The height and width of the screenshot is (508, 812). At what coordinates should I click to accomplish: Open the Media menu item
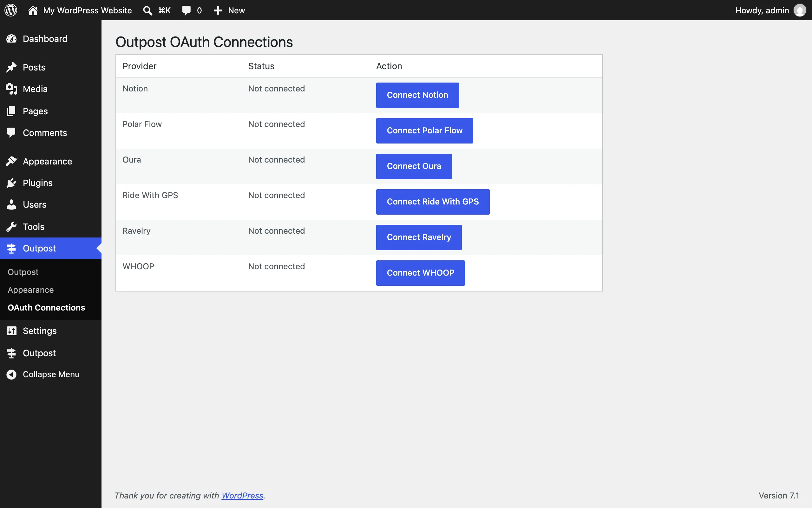51,89
